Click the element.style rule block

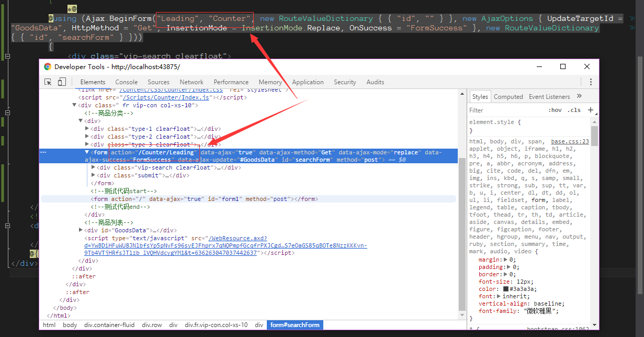click(529, 126)
